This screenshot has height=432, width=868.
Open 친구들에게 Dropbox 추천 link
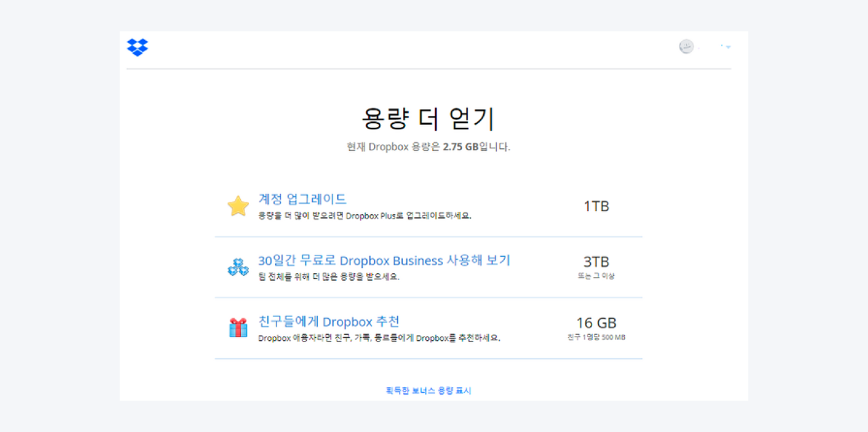329,321
